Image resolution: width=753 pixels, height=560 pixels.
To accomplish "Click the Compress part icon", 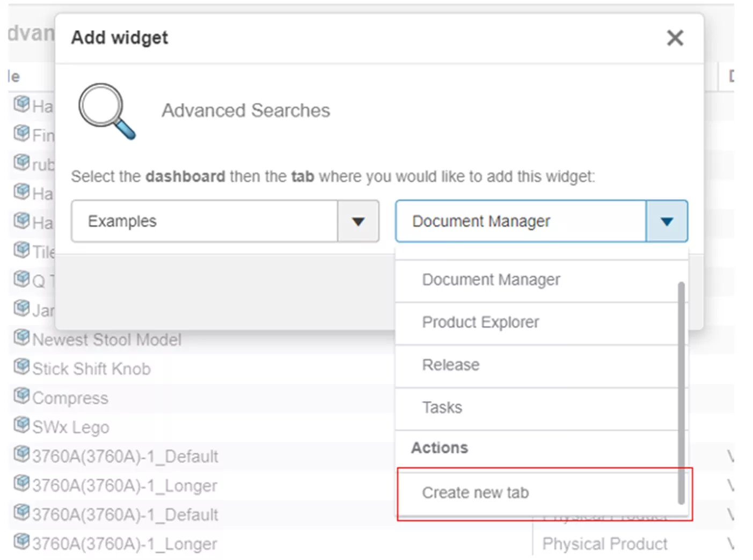I will tap(21, 396).
